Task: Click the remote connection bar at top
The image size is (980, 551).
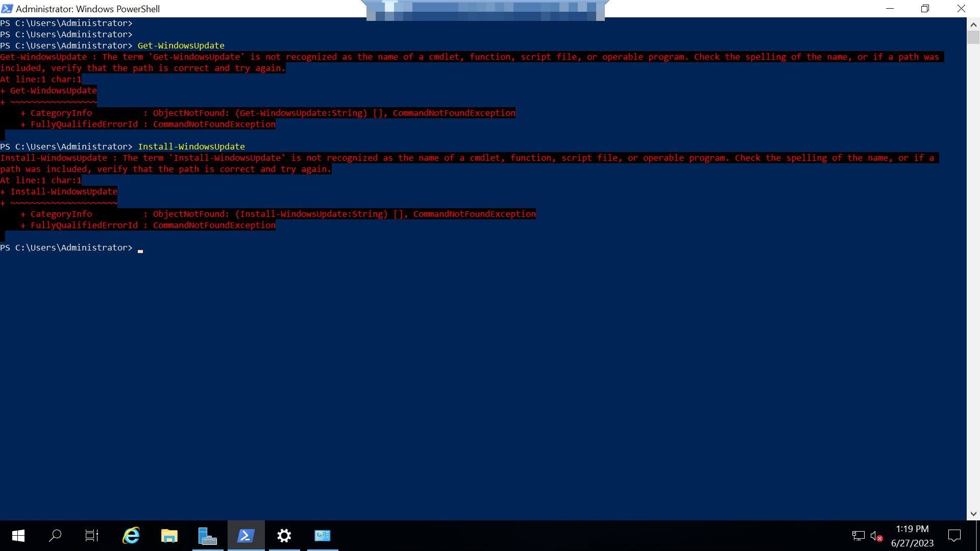Action: 485,9
